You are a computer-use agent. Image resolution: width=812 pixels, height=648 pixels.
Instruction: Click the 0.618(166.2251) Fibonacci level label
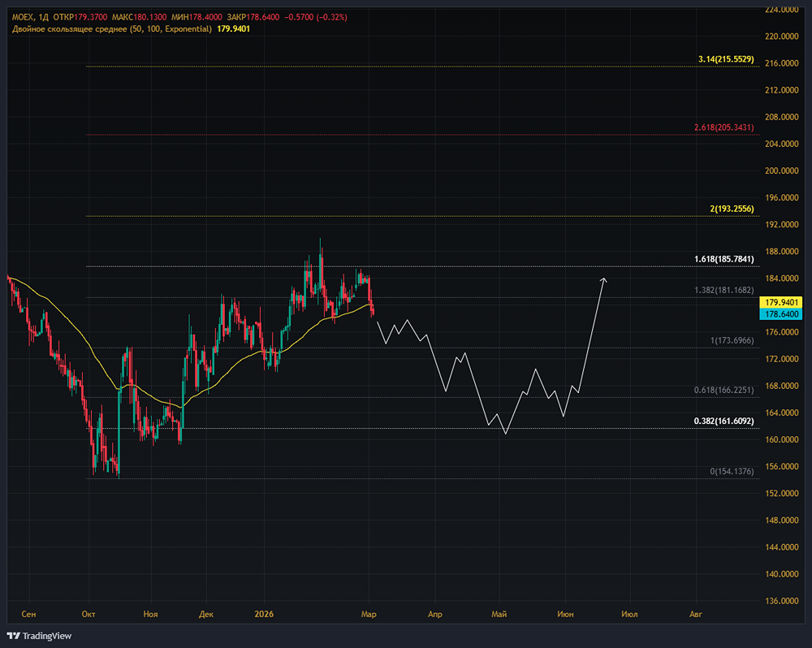click(x=724, y=390)
